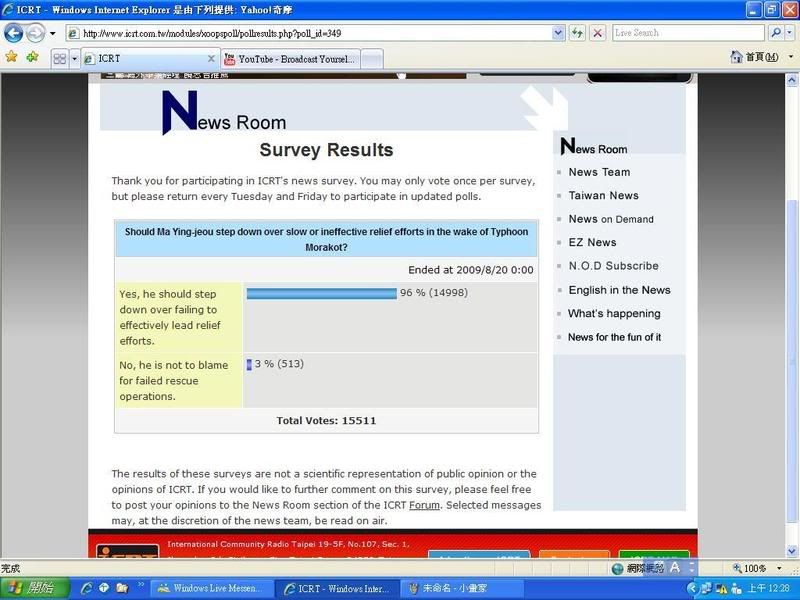Launch Internet Explorer from Quick Launch
The image size is (800, 600).
pyautogui.click(x=86, y=588)
